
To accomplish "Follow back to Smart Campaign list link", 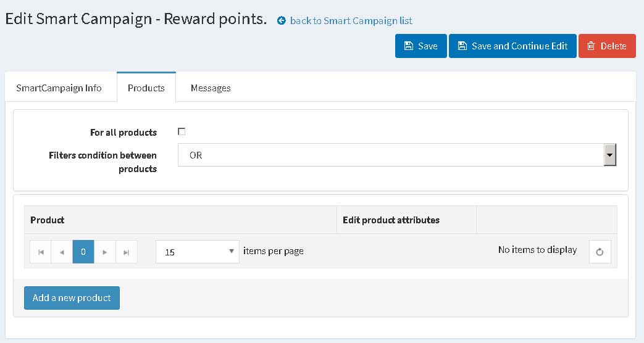I will (x=351, y=20).
